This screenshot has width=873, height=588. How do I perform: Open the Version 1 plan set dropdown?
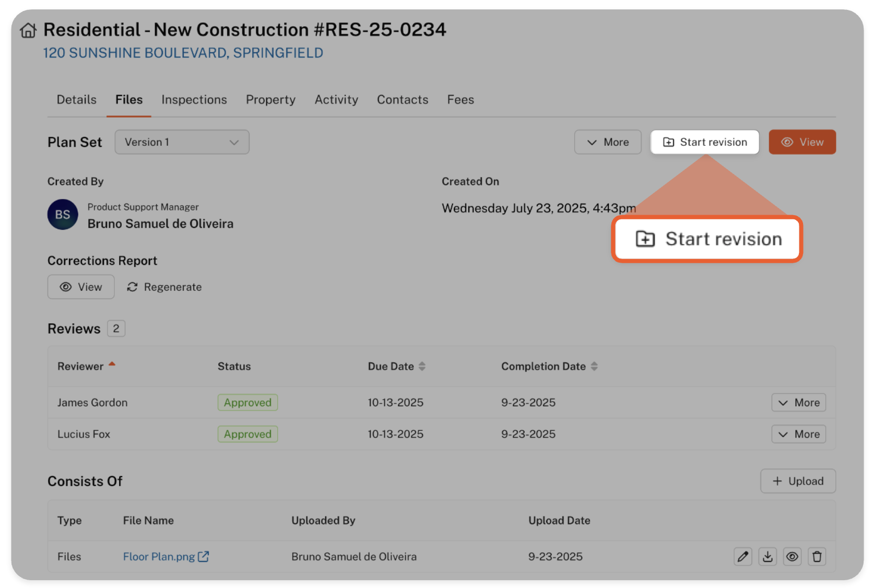[182, 142]
